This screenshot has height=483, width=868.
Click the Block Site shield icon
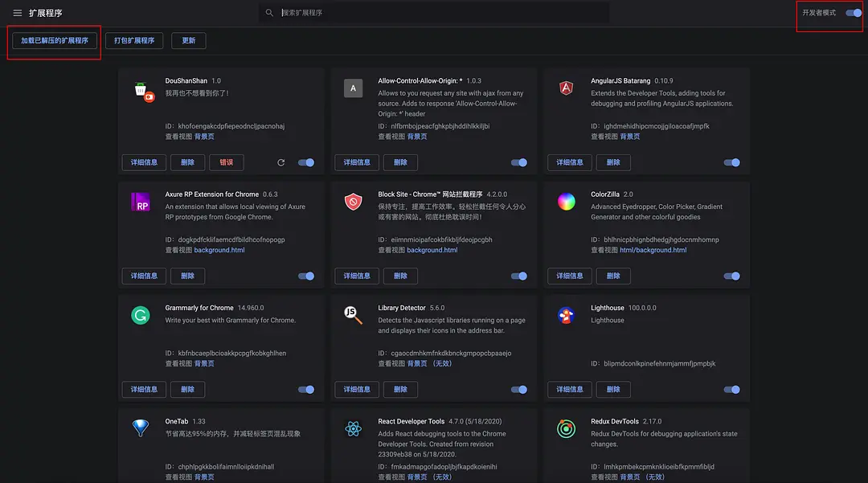click(x=353, y=202)
